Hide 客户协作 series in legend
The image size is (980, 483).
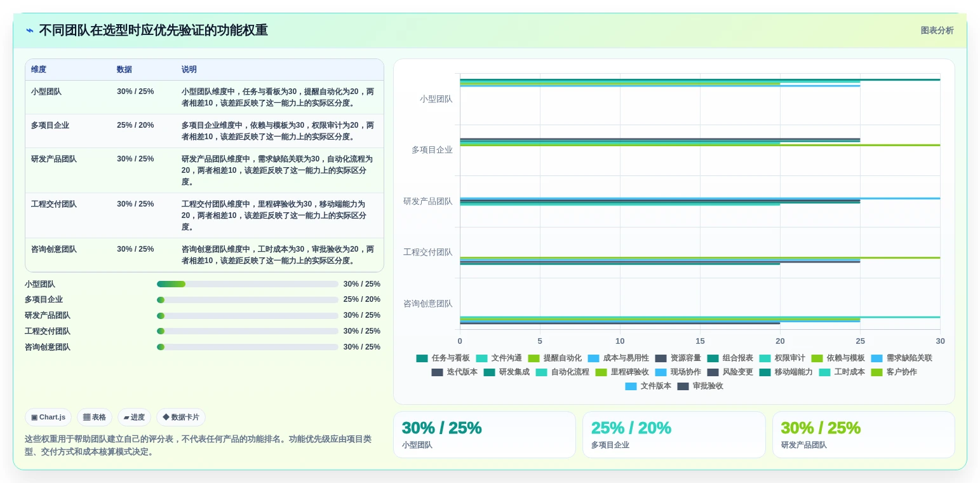pyautogui.click(x=894, y=372)
